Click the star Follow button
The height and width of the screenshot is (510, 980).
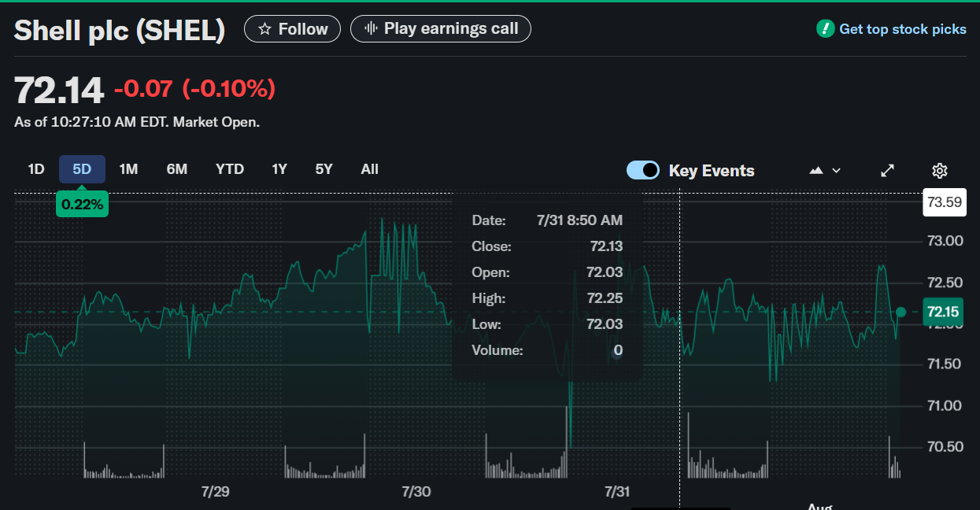pyautogui.click(x=292, y=29)
